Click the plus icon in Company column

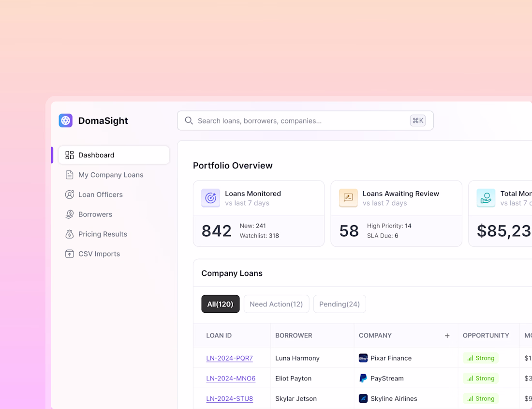pos(447,336)
